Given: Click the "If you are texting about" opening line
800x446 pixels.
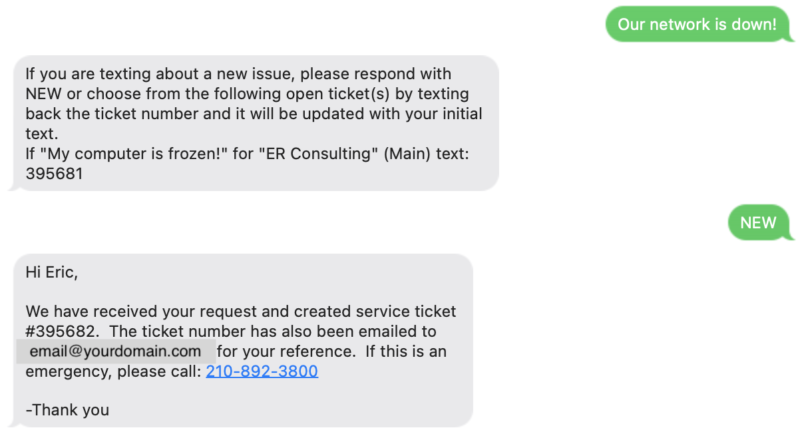Looking at the screenshot, I should point(114,74).
